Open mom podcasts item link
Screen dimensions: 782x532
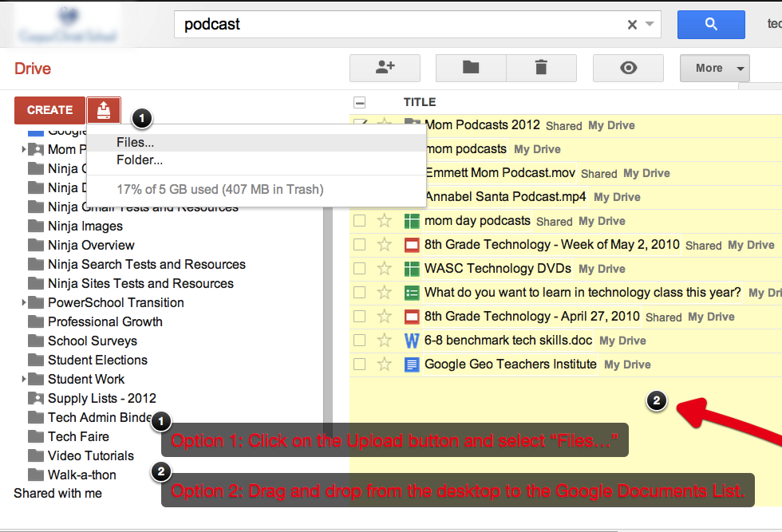[466, 148]
